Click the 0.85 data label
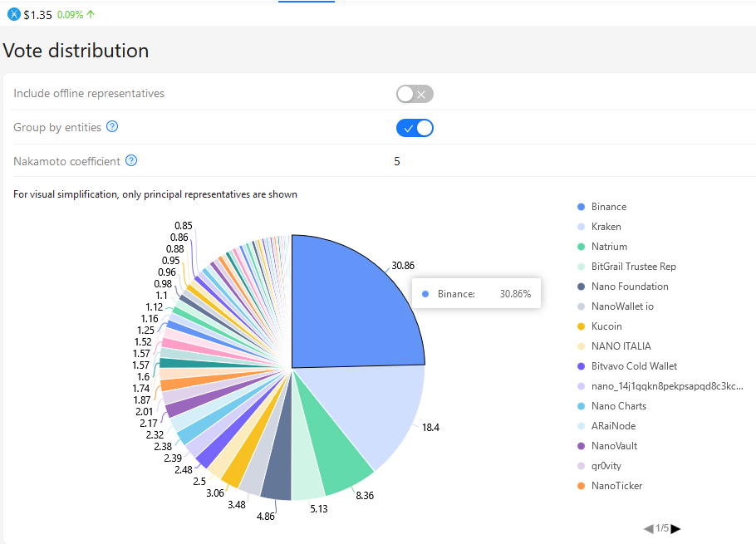This screenshot has height=544, width=756. (184, 226)
